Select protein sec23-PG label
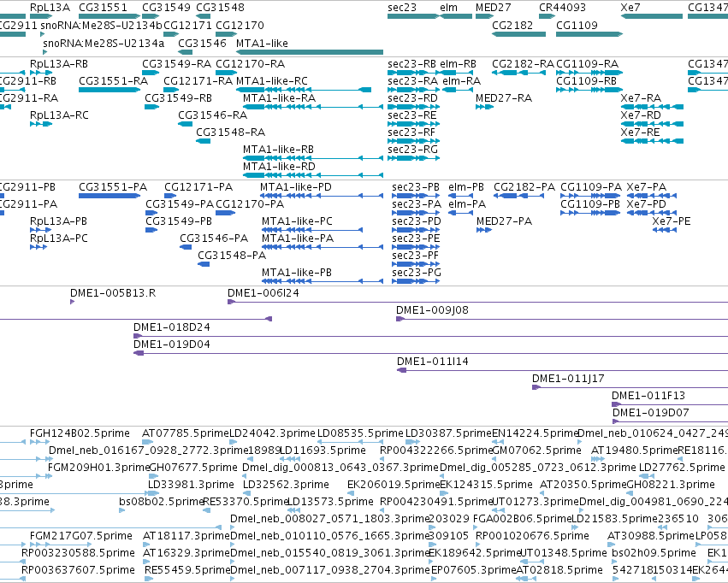728x583 pixels. point(417,272)
